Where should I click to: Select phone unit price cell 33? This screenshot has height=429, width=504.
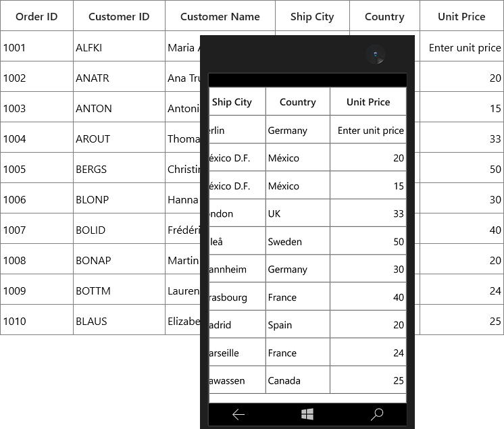[x=368, y=213]
